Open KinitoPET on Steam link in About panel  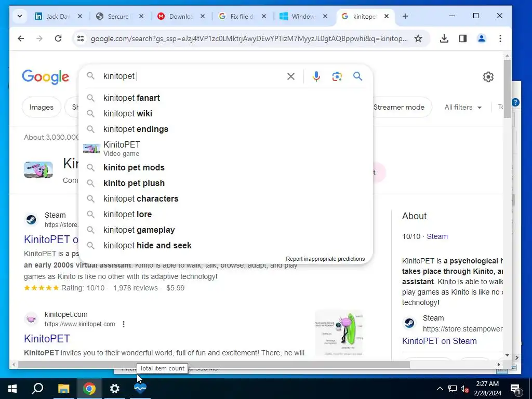click(439, 341)
